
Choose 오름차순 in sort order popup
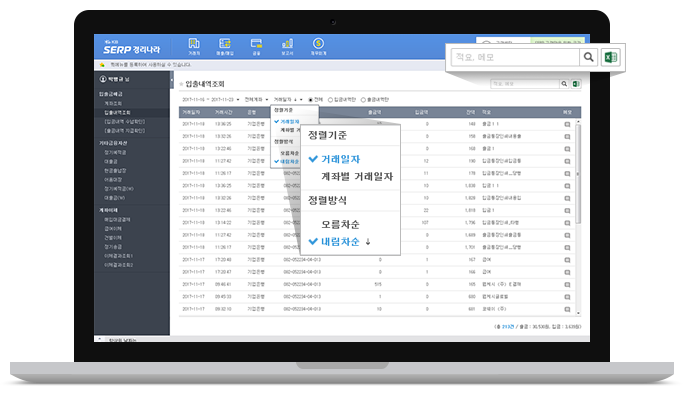pos(340,224)
